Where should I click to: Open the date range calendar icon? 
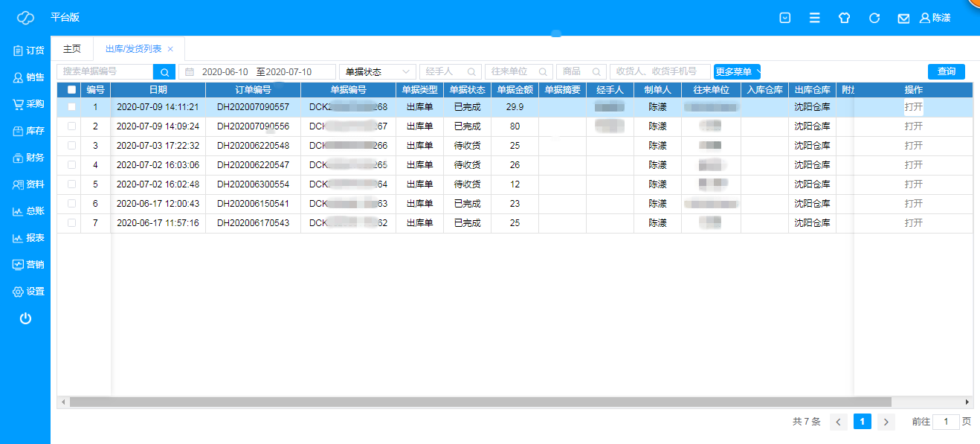pyautogui.click(x=190, y=72)
